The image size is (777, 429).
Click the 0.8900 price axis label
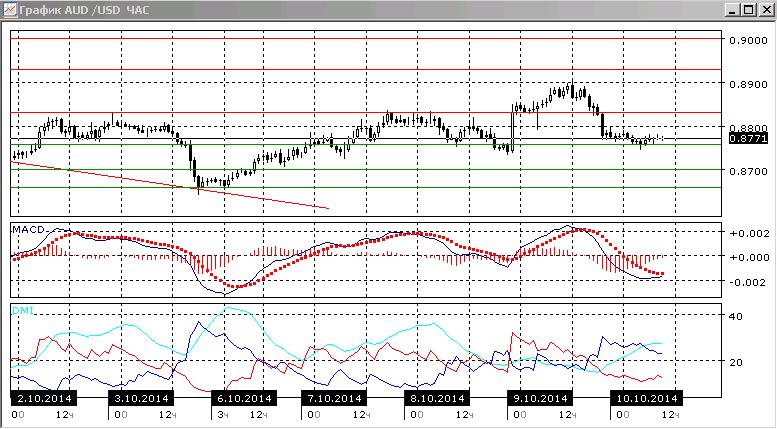tap(749, 84)
